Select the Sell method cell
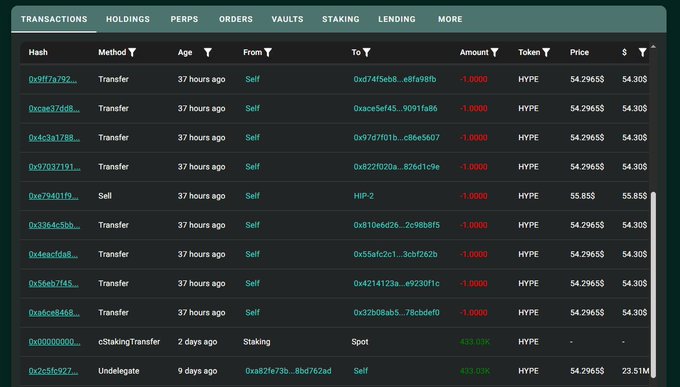 [105, 196]
